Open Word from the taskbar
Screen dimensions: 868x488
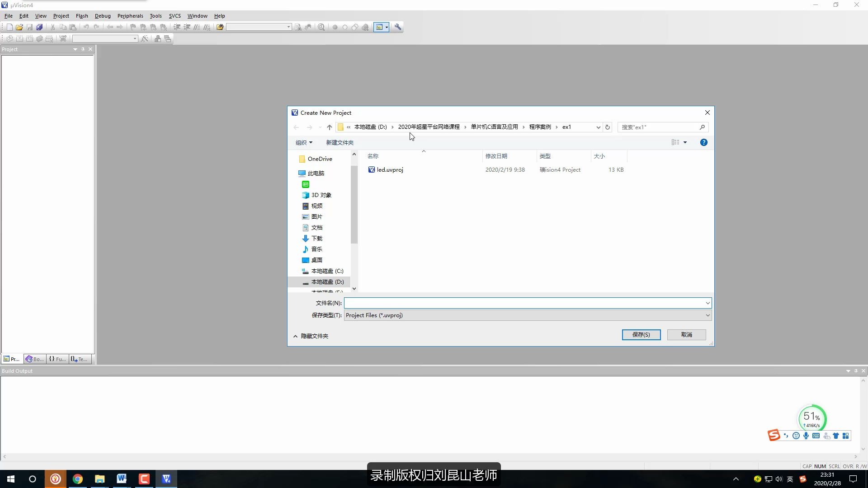tap(122, 479)
